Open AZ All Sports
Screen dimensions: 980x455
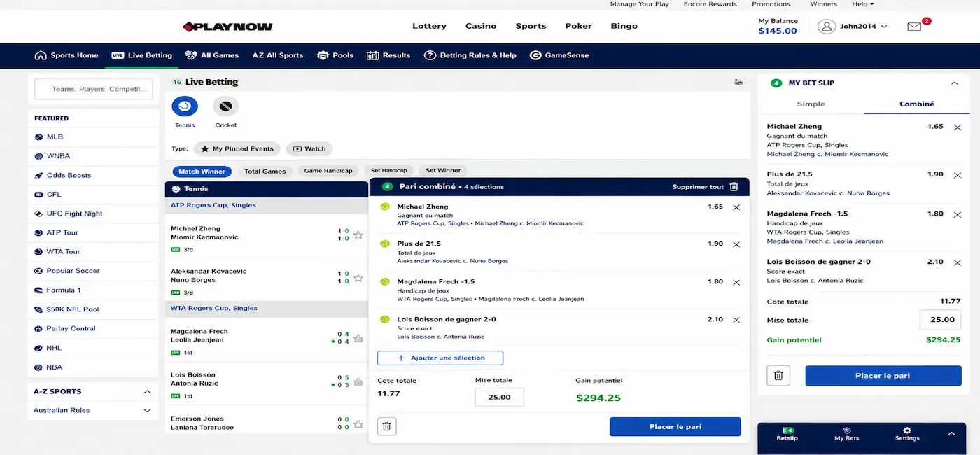[278, 55]
